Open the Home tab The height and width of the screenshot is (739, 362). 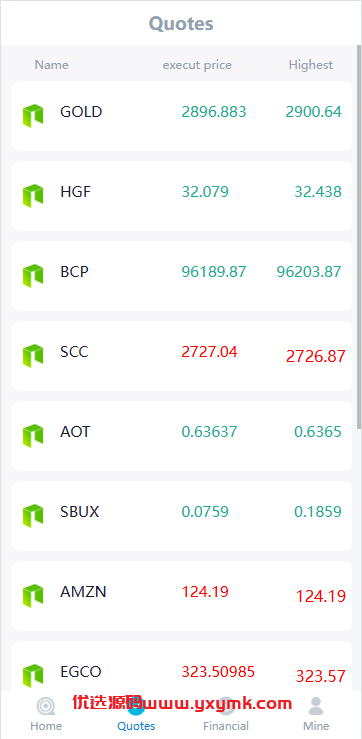coord(46,714)
